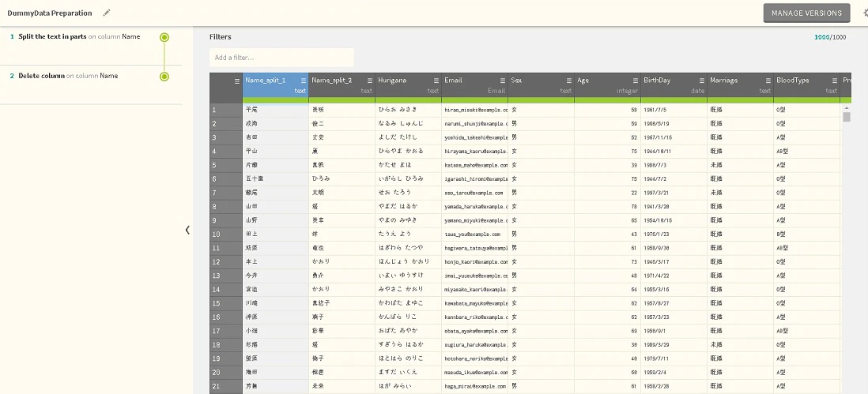Open the Sex column menu icon
Screen dimensions: 868x394
569,80
